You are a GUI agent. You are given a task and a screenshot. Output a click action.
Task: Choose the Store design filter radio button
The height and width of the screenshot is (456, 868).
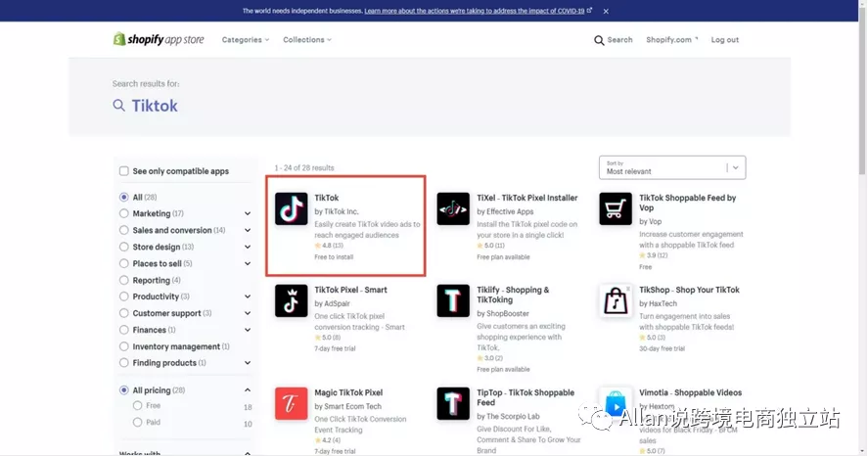(x=124, y=247)
